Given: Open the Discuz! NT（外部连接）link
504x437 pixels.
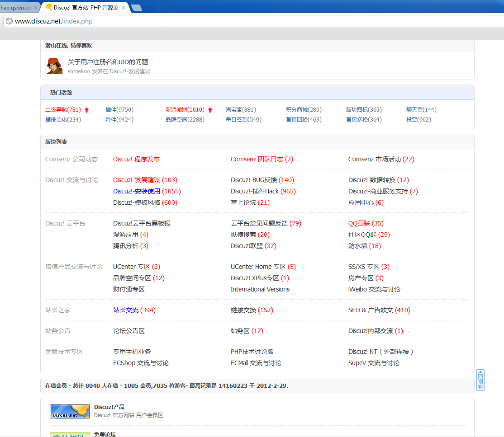Looking at the screenshot, I should (381, 352).
